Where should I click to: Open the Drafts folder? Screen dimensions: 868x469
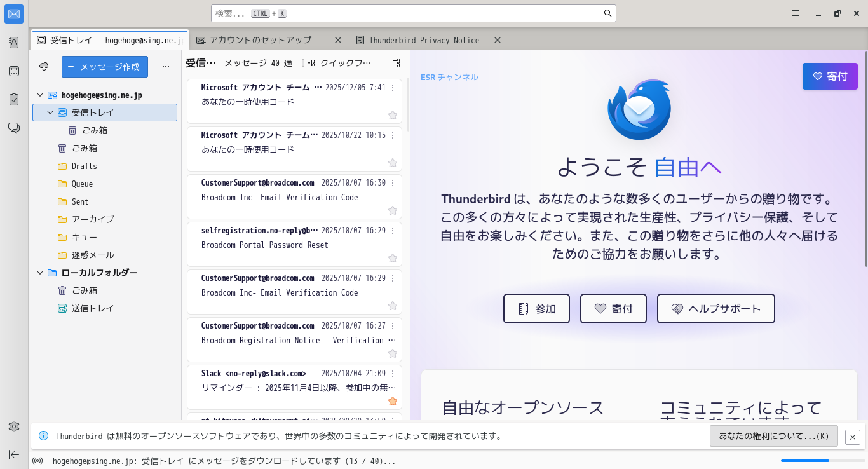[105, 166]
